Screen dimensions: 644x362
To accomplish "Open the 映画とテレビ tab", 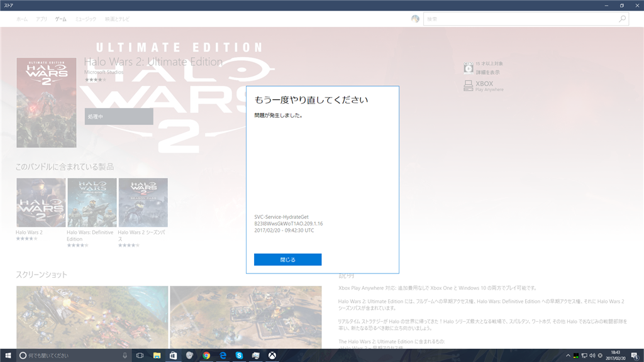I will pyautogui.click(x=117, y=19).
